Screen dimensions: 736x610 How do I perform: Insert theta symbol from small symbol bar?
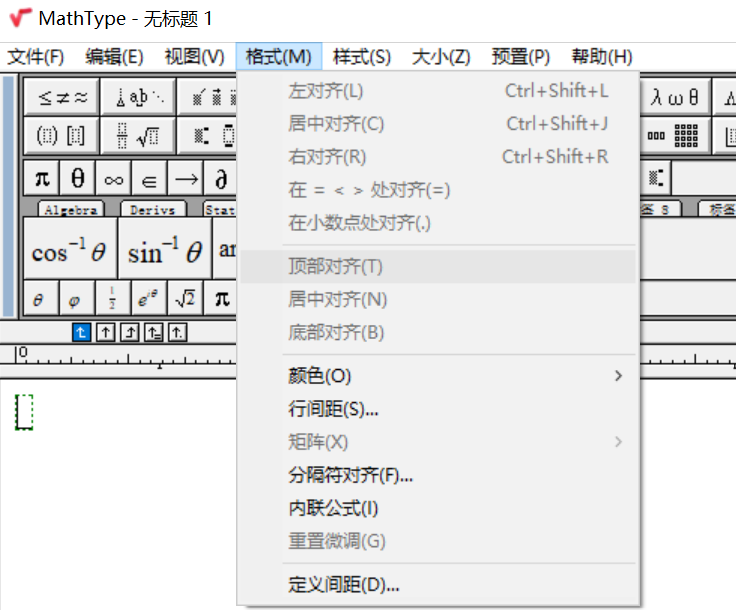coord(77,178)
